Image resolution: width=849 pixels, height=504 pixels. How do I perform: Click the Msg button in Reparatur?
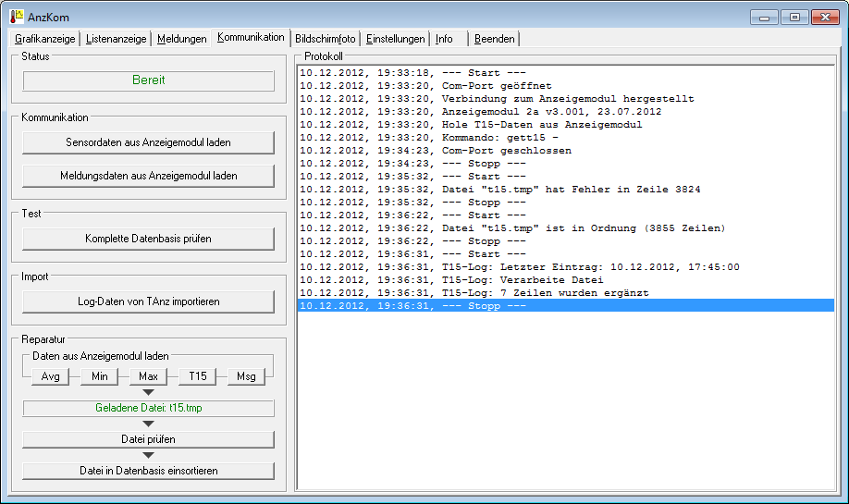coord(246,376)
